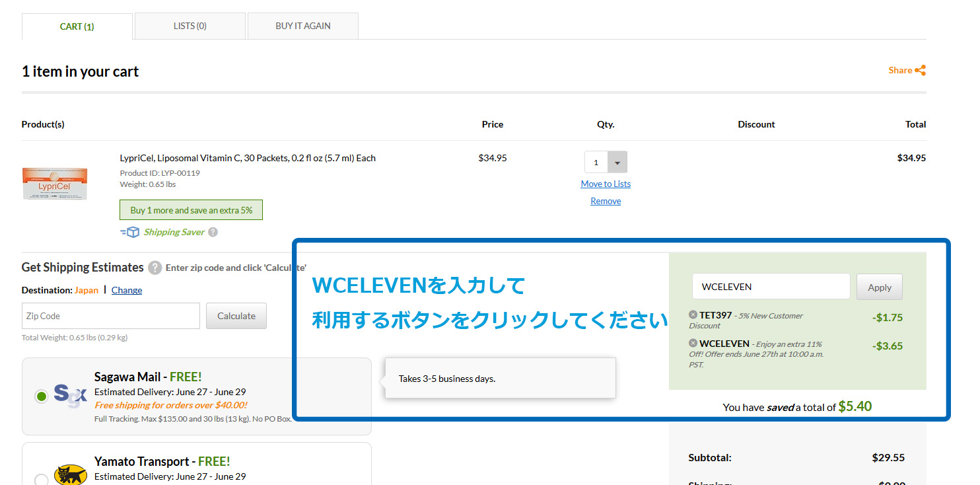Switch to the Lists (0) tab

point(190,26)
